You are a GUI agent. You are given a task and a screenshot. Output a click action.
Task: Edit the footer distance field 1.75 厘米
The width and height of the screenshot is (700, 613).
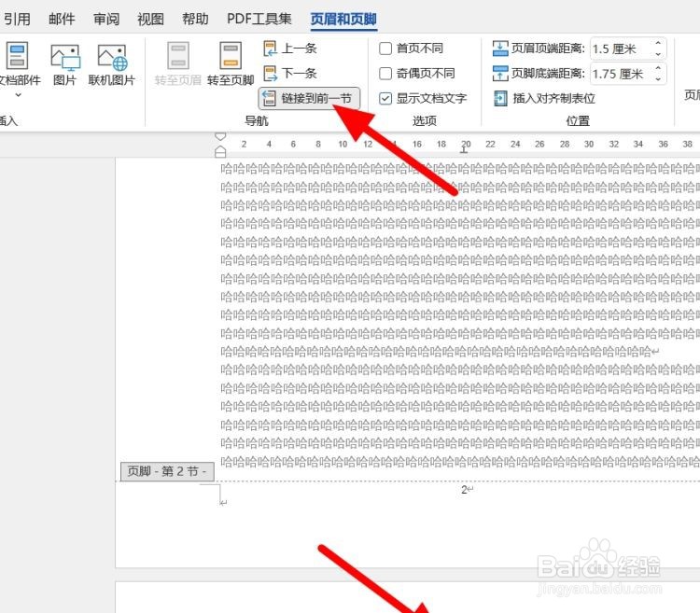click(x=621, y=74)
